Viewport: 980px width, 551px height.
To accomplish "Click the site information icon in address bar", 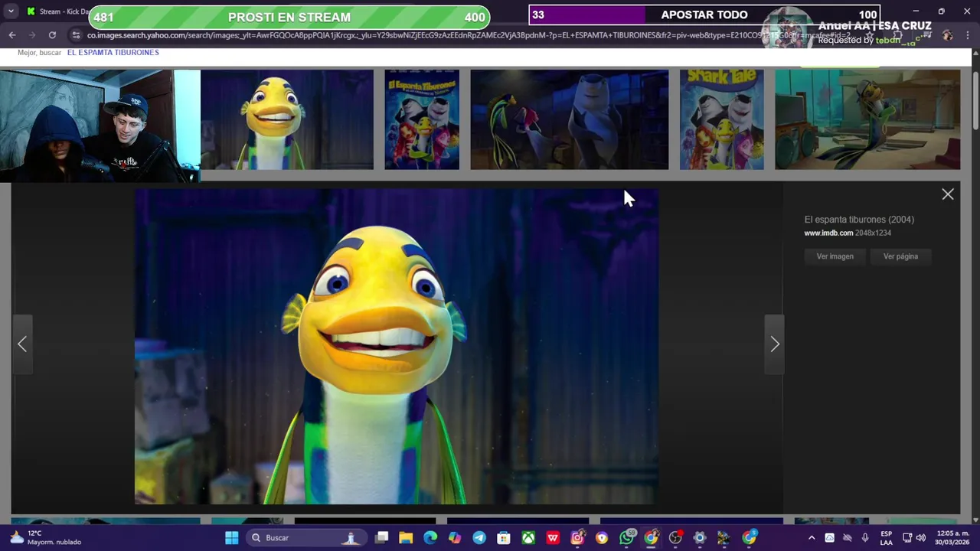I will coord(75,35).
